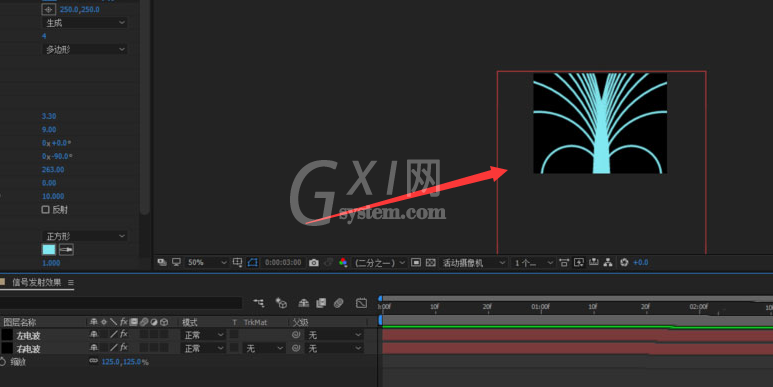Click the composition preview image in viewer
This screenshot has width=773, height=387.
(600, 123)
